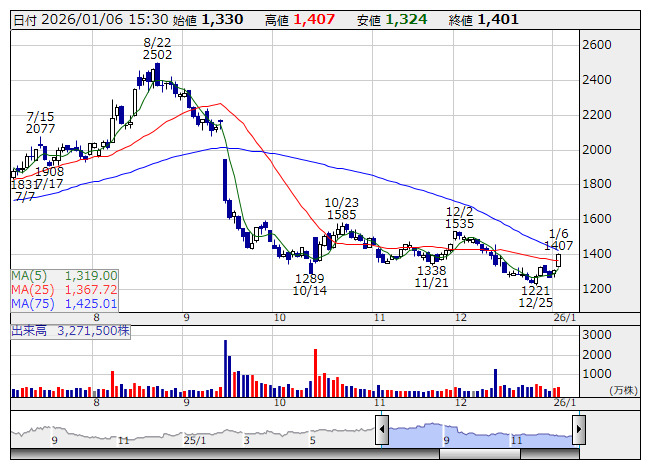This screenshot has width=653, height=470.
Task: Click the 11/21 1338 low marker
Action: click(x=431, y=277)
